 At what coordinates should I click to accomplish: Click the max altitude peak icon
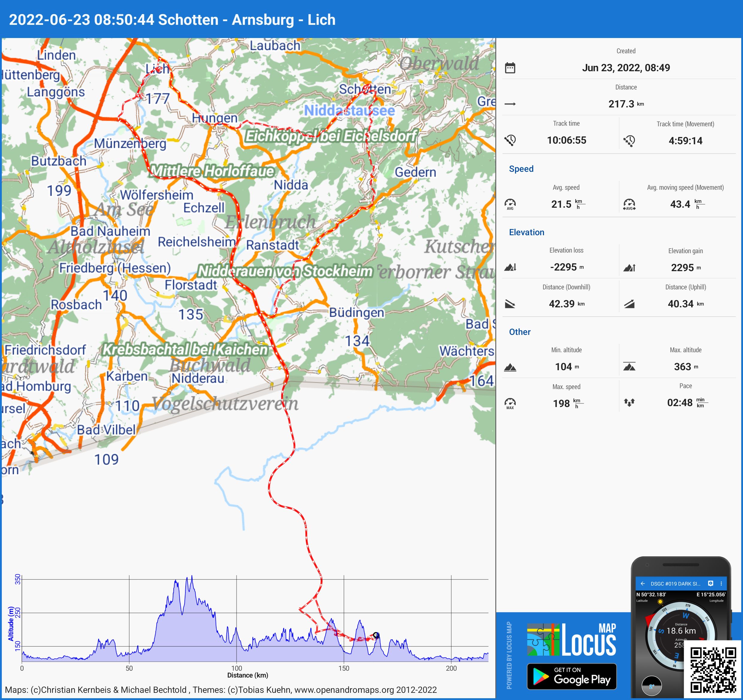pyautogui.click(x=629, y=366)
